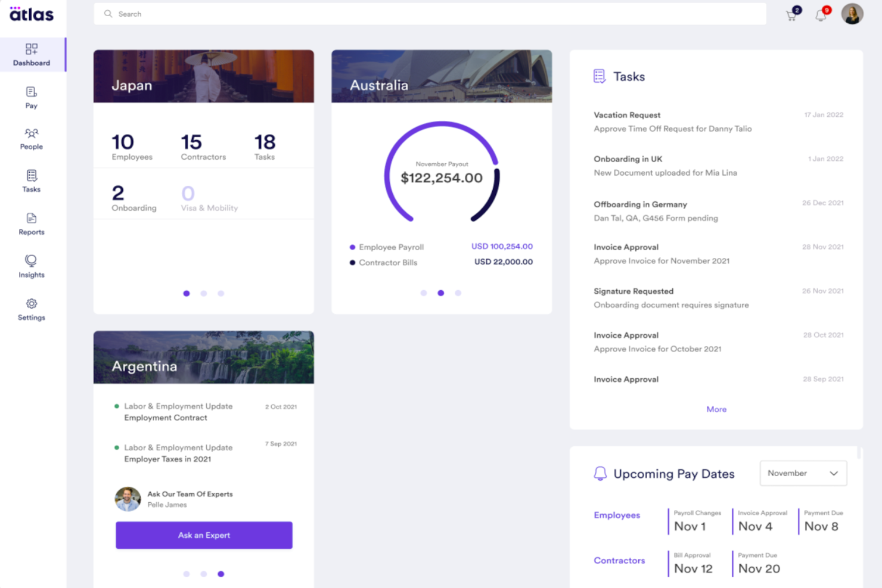Click the More link in the Tasks panel
Screen dimensions: 882x588
click(x=716, y=409)
